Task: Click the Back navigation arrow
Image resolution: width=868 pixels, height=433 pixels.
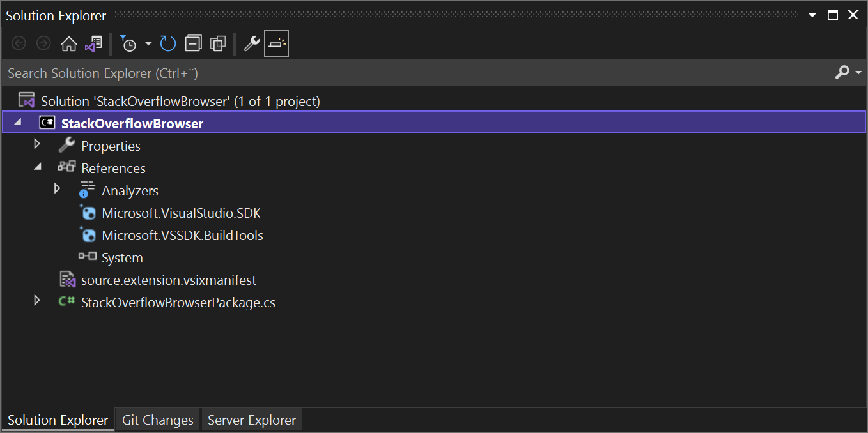Action: (x=19, y=43)
